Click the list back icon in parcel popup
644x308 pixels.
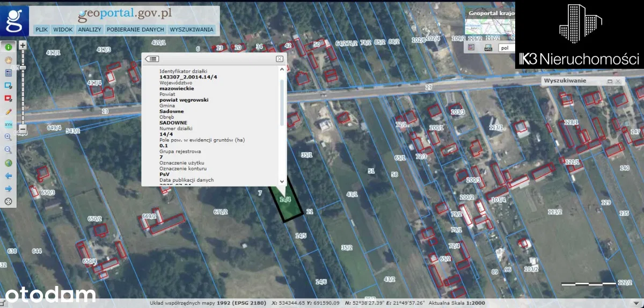152,59
